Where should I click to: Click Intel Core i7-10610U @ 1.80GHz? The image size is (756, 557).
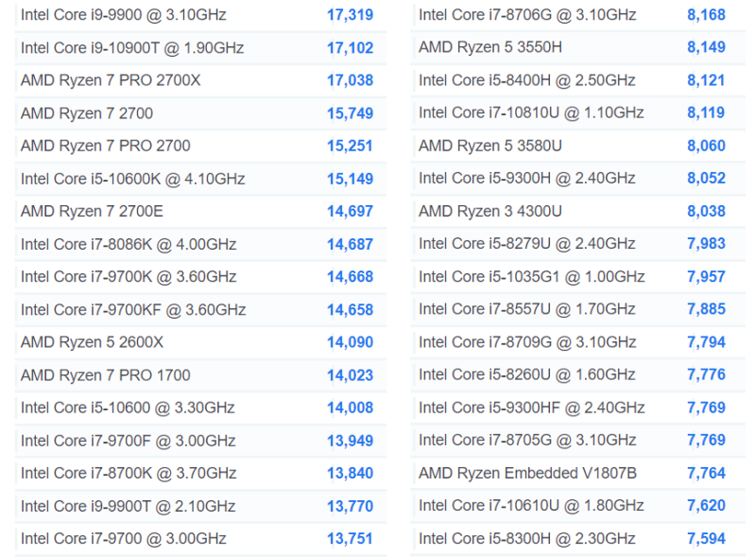point(531,505)
